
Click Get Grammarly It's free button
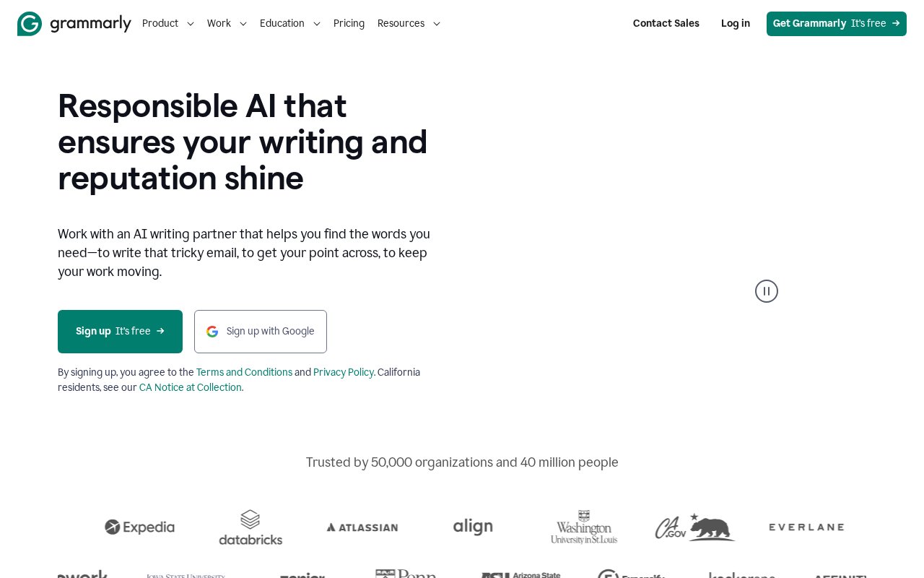pyautogui.click(x=837, y=24)
